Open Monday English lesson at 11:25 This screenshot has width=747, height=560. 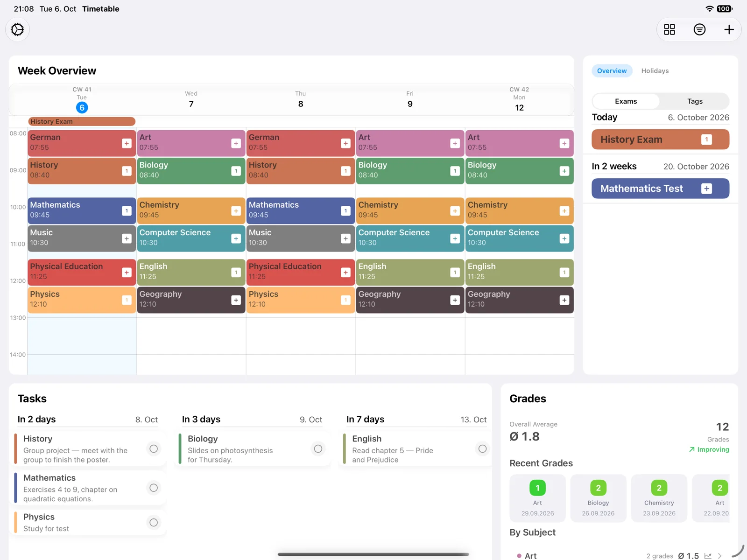(519, 272)
